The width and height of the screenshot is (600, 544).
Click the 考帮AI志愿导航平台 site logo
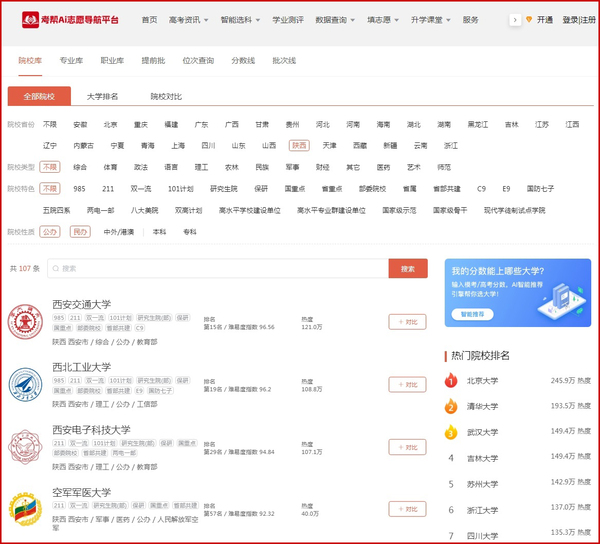70,20
